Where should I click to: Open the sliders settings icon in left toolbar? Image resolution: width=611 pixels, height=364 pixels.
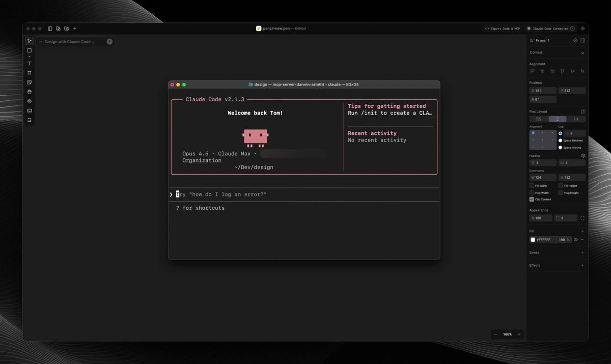point(30,120)
